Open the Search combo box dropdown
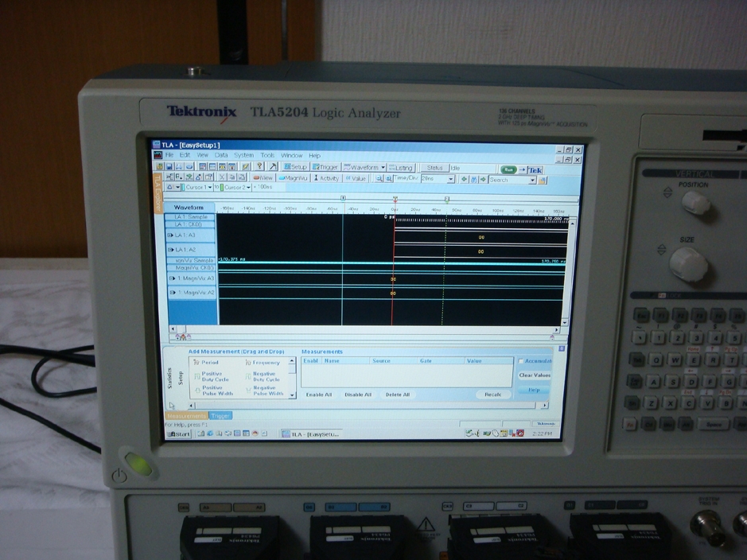This screenshot has height=560, width=747. coord(532,181)
